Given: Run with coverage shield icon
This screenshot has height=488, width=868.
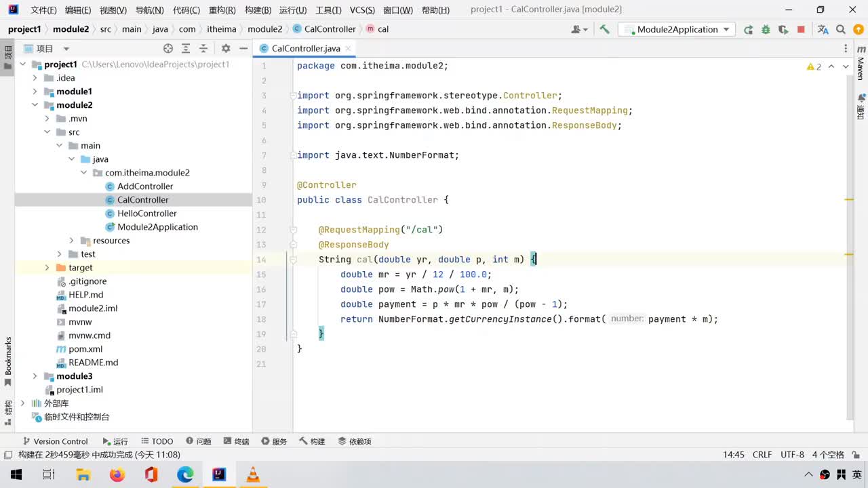Looking at the screenshot, I should 783,29.
